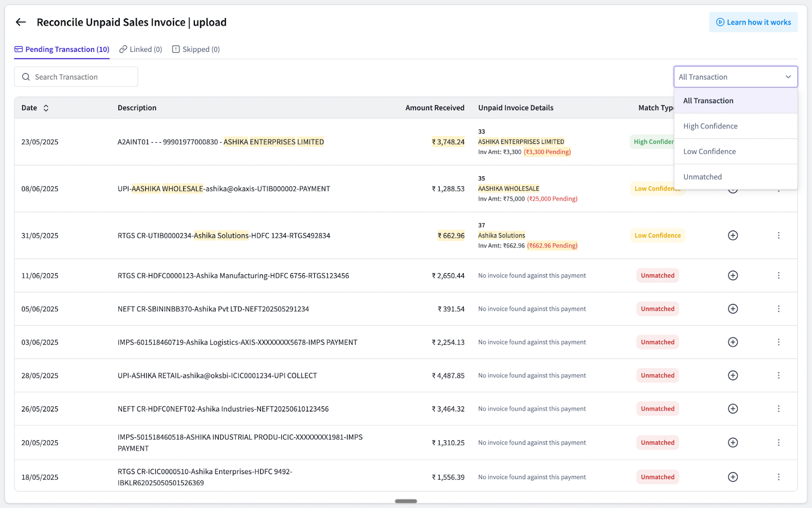Click plus icon for Ashika Manufacturing row
Image resolution: width=812 pixels, height=508 pixels.
click(x=733, y=275)
